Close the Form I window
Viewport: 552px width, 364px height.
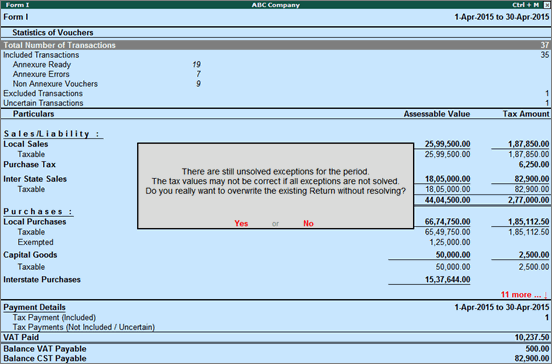(547, 5)
